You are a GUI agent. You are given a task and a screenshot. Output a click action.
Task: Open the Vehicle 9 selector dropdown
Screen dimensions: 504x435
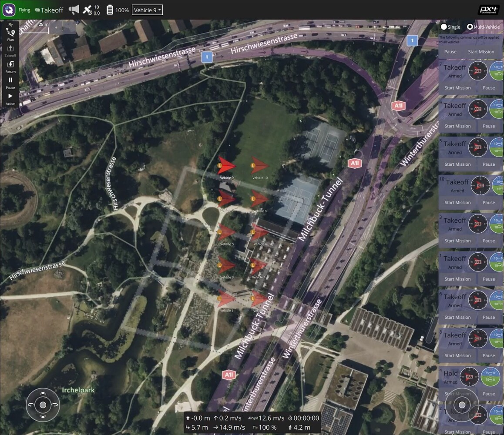147,10
